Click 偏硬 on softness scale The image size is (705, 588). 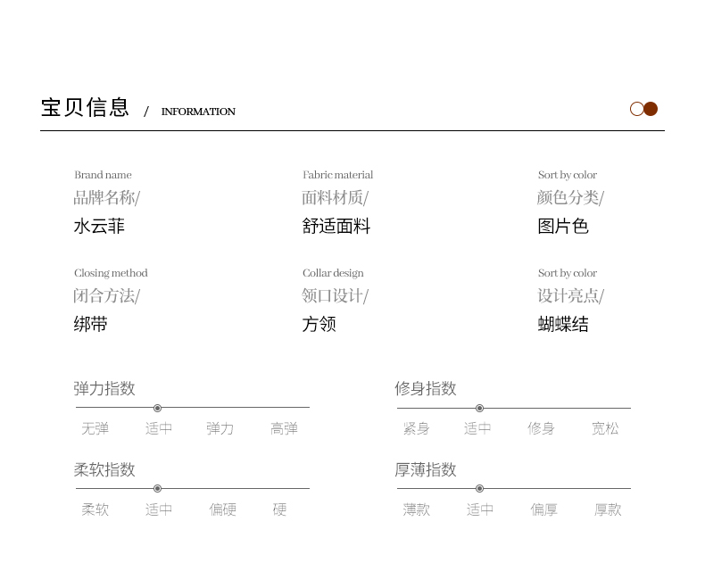[222, 509]
